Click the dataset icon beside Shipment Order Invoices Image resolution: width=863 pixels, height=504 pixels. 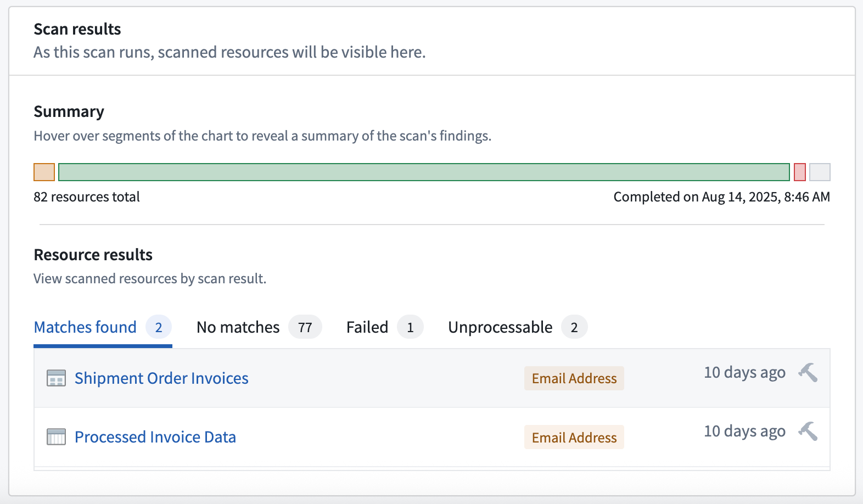(56, 378)
